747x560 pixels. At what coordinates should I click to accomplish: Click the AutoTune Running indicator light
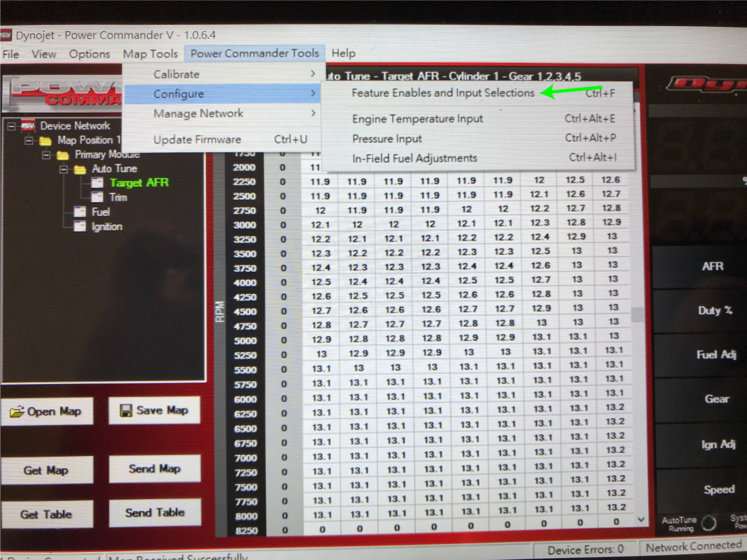pyautogui.click(x=708, y=523)
